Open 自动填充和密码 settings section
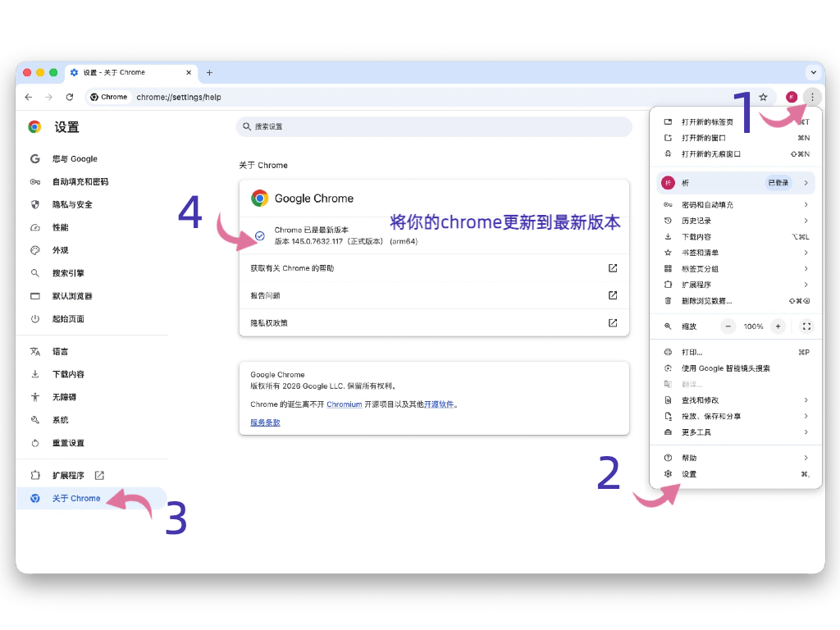Viewport: 840px width, 630px height. [x=80, y=181]
